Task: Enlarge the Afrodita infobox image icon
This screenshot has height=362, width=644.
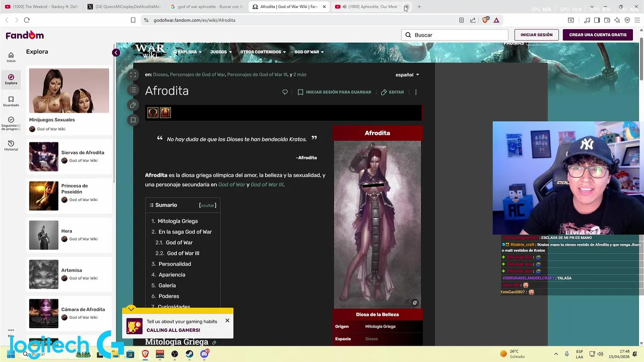Action: [415, 303]
